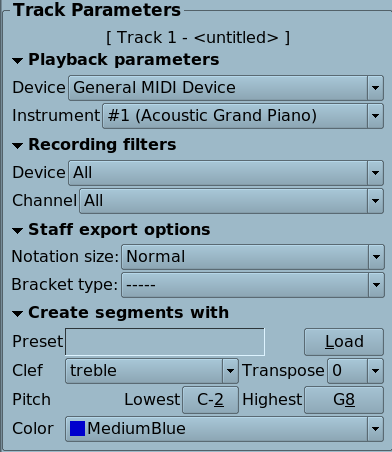Click the Load preset button

(x=344, y=342)
